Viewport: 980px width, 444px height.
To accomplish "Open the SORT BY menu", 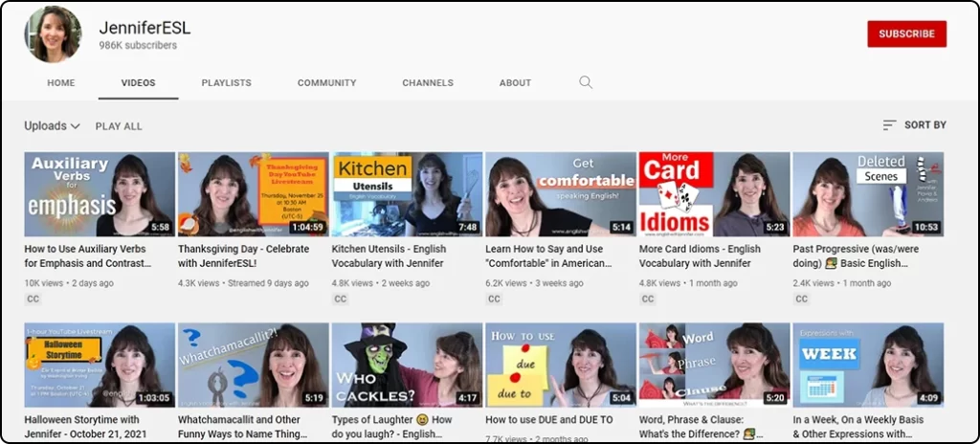I will pyautogui.click(x=914, y=125).
